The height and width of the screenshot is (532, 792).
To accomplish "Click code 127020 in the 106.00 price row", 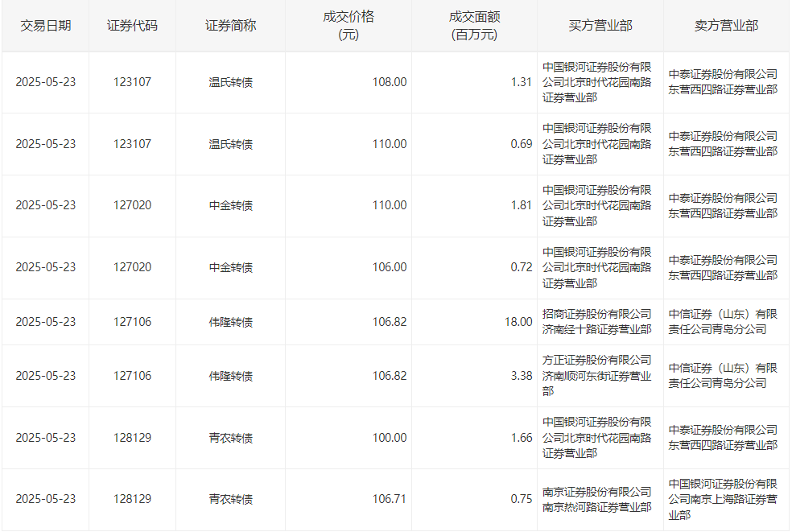I will pos(132,267).
